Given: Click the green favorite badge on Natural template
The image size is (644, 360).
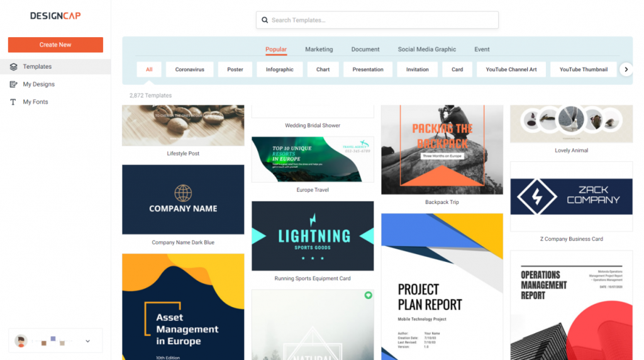Looking at the screenshot, I should click(x=368, y=295).
